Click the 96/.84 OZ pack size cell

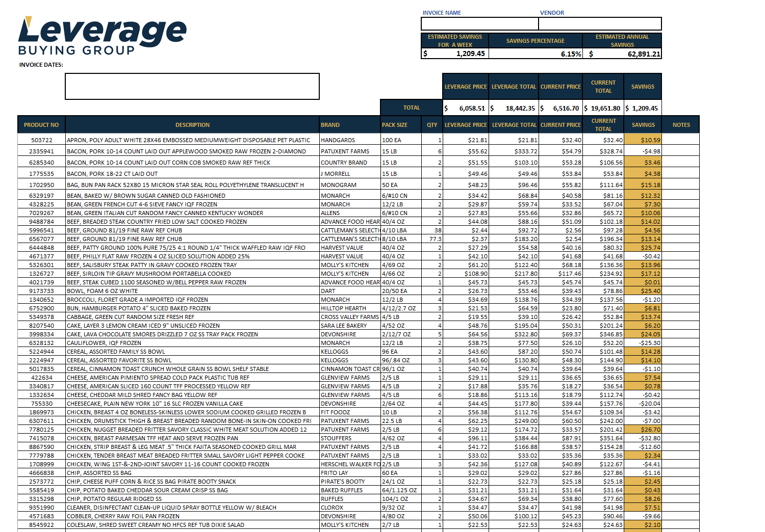click(x=401, y=360)
